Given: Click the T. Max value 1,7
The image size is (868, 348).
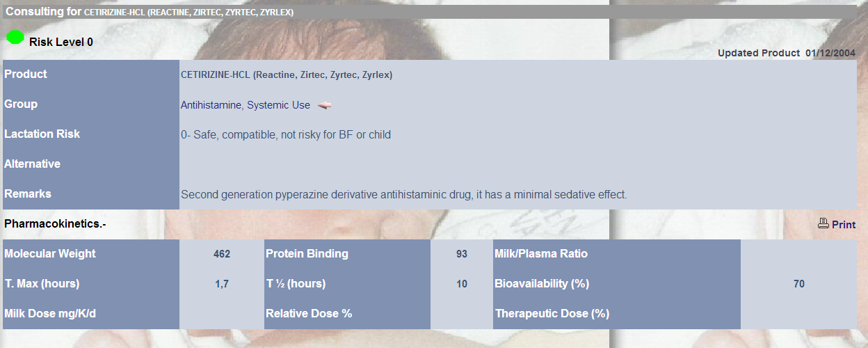Looking at the screenshot, I should [222, 284].
